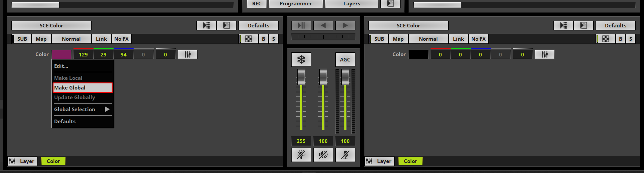This screenshot has height=173, width=644.
Task: Toggle the right panel SUB button
Action: [x=378, y=39]
